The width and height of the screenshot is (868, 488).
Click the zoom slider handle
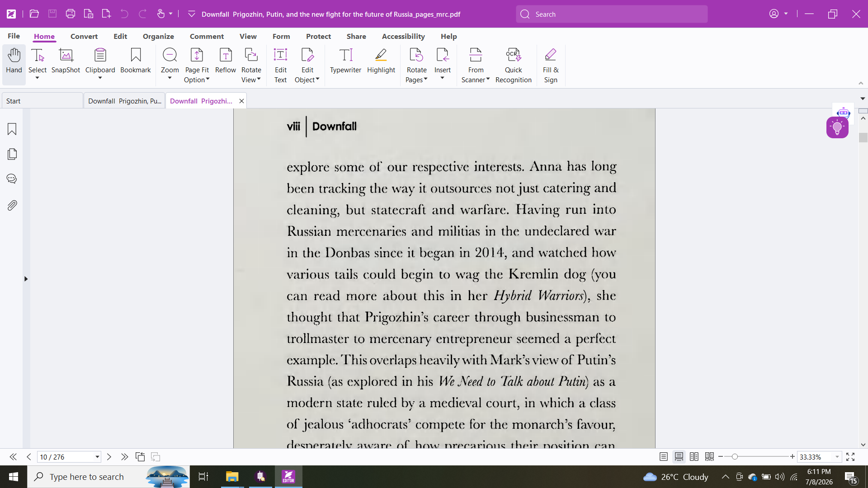[735, 457]
